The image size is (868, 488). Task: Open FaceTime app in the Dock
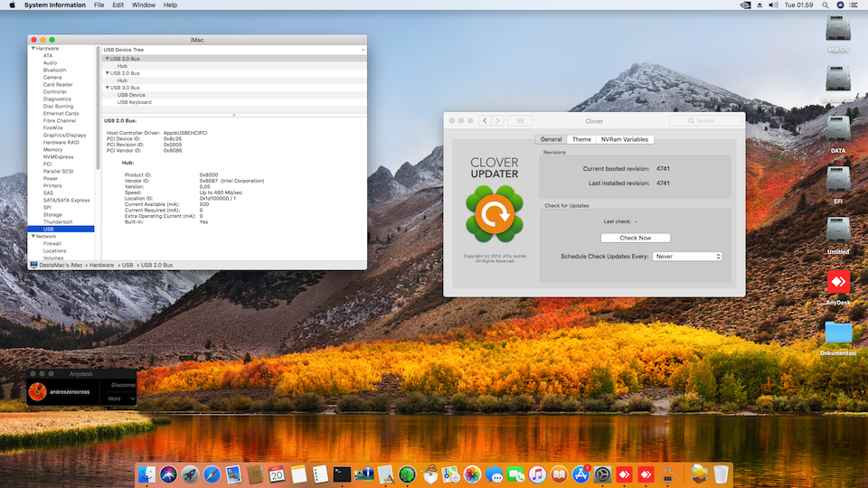(x=515, y=474)
